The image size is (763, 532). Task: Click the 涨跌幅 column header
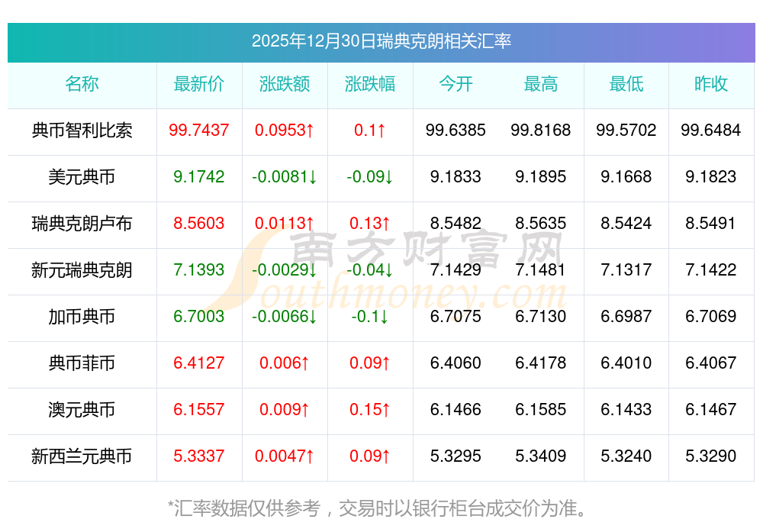point(370,84)
